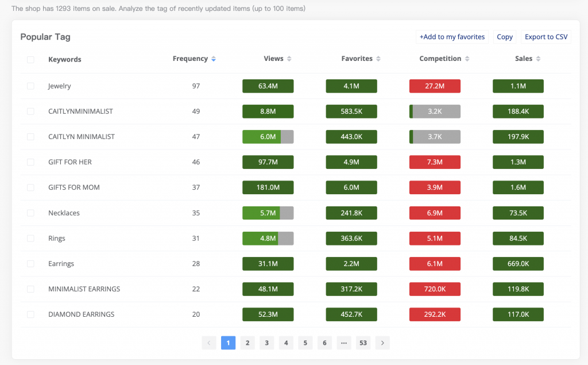
Task: Click the Competition sort arrows
Action: click(x=467, y=59)
